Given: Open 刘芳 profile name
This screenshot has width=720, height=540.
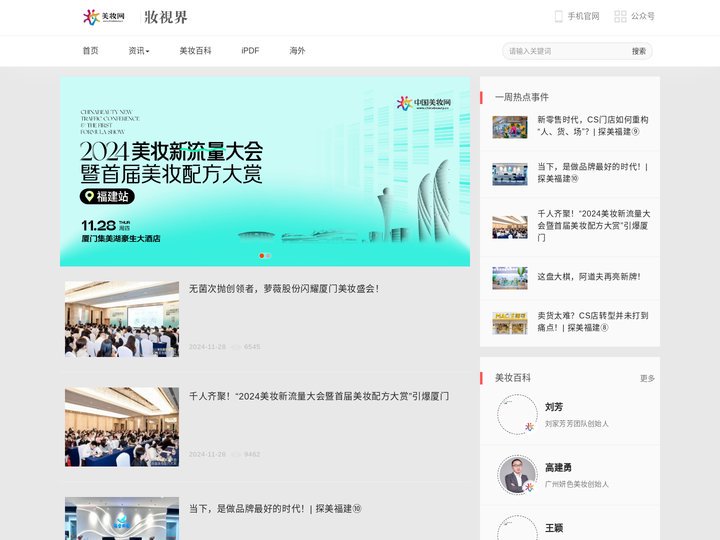Looking at the screenshot, I should [554, 407].
